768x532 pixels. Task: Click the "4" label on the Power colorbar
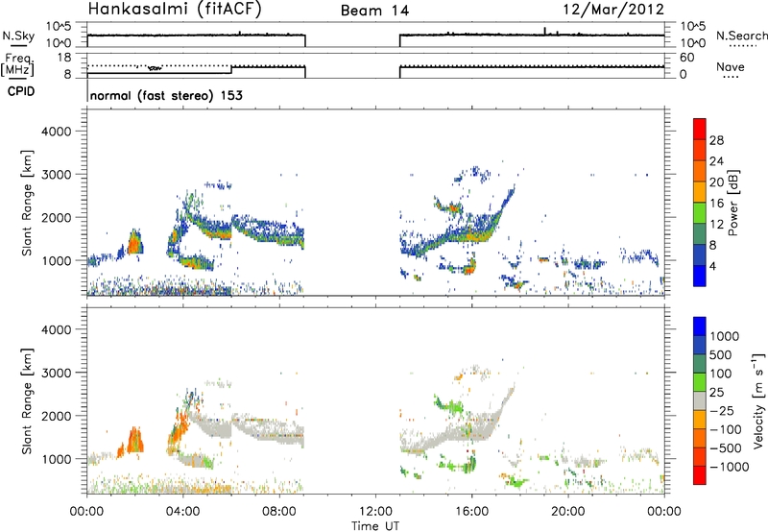[x=713, y=266]
